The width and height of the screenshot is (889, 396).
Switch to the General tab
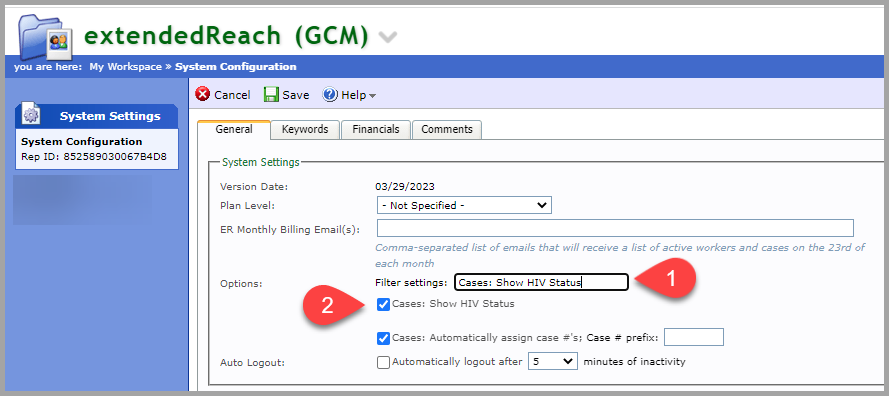(x=234, y=129)
